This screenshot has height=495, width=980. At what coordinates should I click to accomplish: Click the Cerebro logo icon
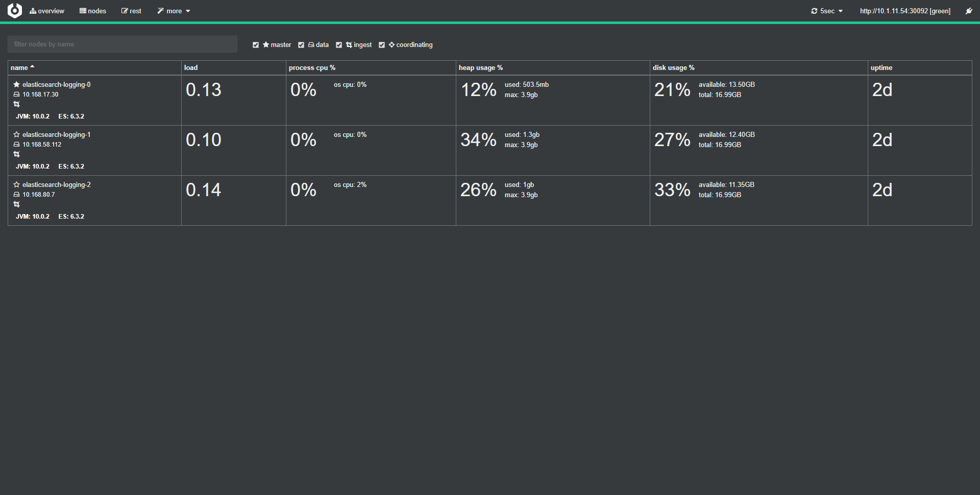[15, 11]
